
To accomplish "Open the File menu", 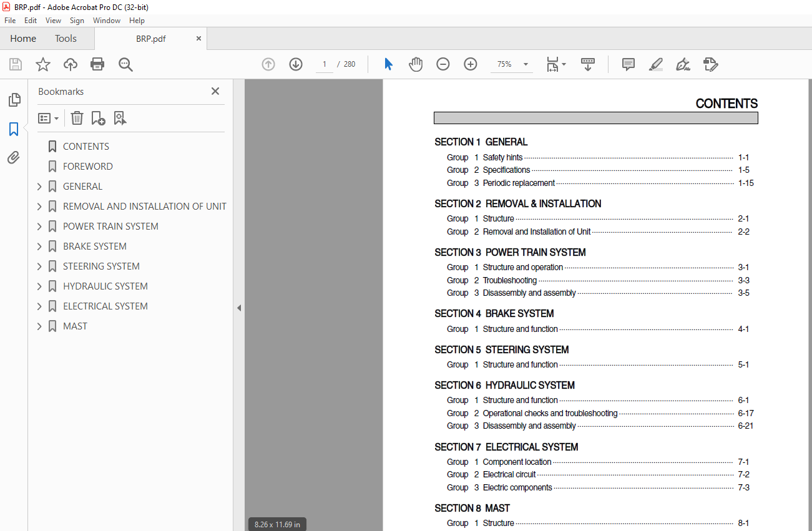I will [x=10, y=21].
